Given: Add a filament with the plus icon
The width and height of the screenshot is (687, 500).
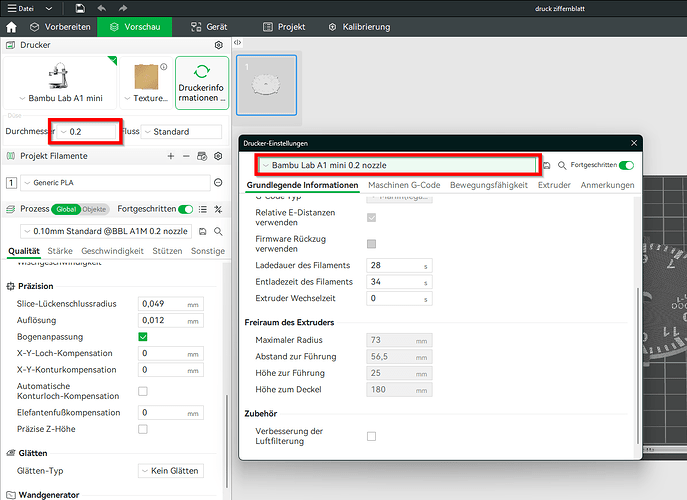Looking at the screenshot, I should point(171,156).
